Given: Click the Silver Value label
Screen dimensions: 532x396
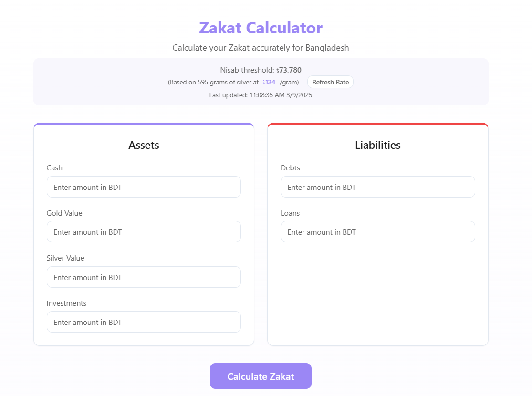Looking at the screenshot, I should (65, 258).
